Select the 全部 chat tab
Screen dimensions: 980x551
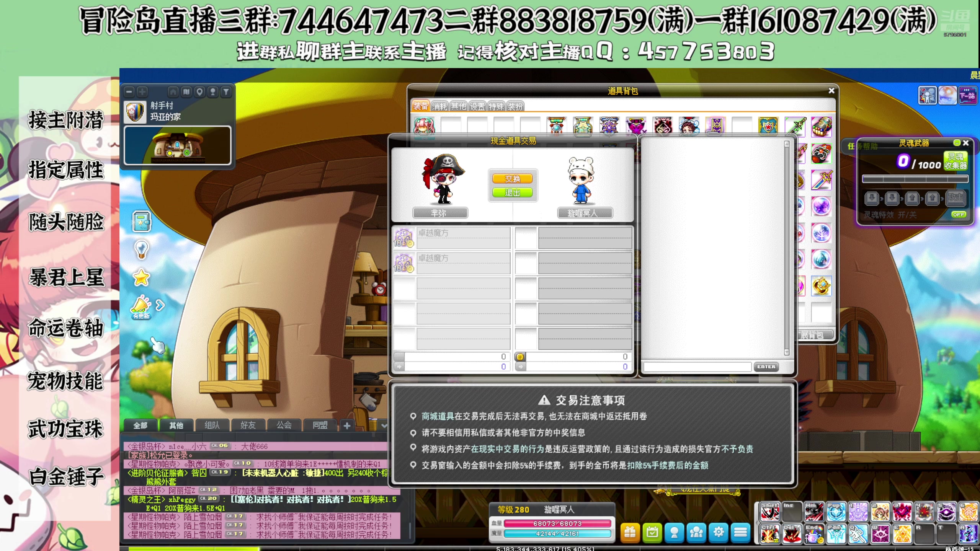click(140, 425)
